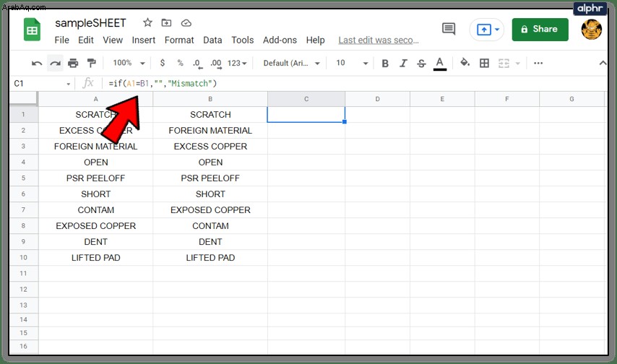Click the Redo arrow icon
This screenshot has height=364, width=617.
point(56,64)
